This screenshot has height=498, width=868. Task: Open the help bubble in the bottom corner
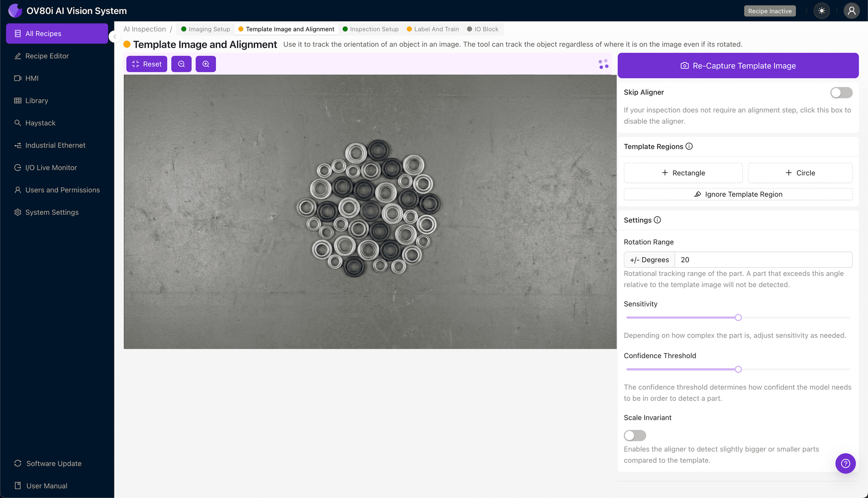(846, 463)
